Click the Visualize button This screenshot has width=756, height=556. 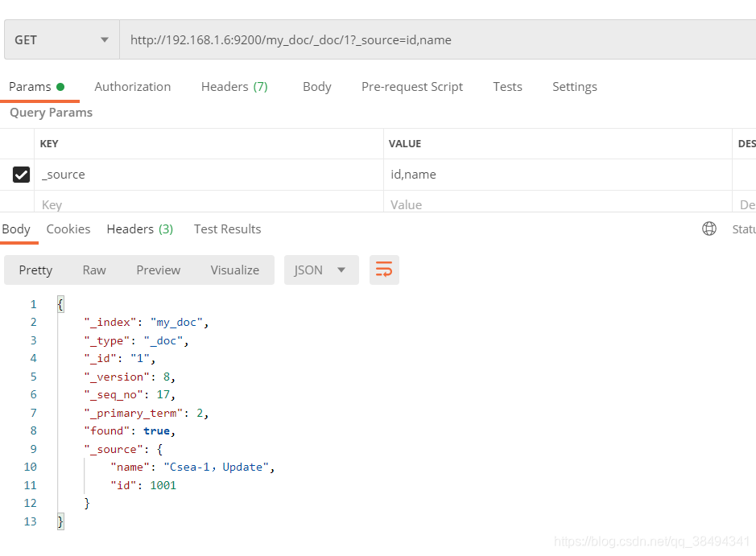tap(234, 270)
